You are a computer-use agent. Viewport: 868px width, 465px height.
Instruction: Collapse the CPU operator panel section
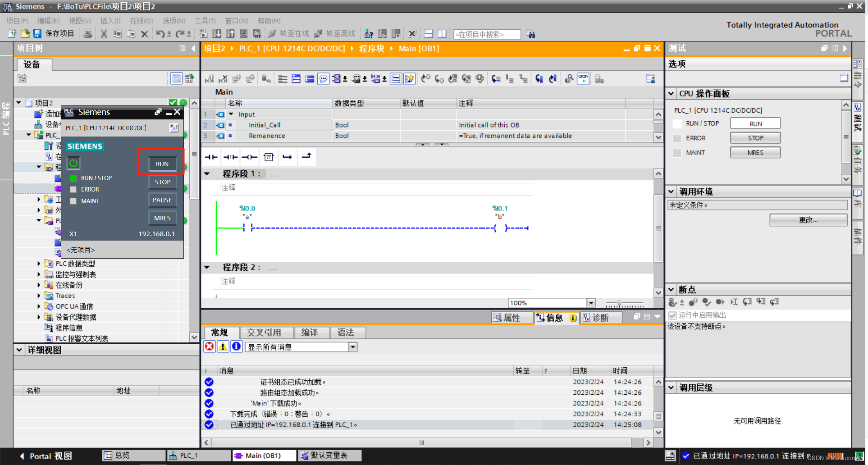(671, 94)
